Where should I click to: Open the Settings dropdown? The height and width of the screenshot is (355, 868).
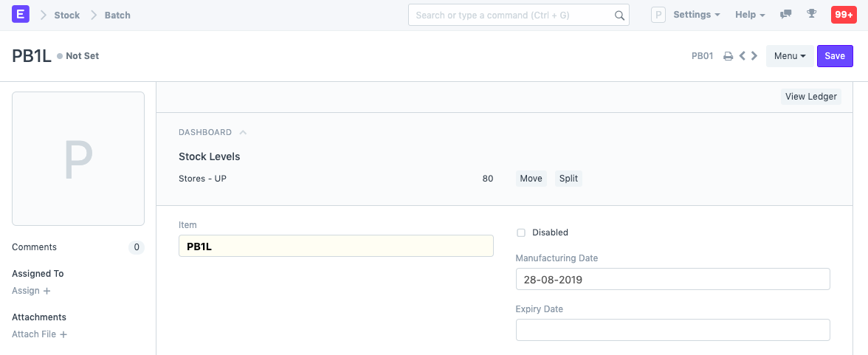click(697, 15)
